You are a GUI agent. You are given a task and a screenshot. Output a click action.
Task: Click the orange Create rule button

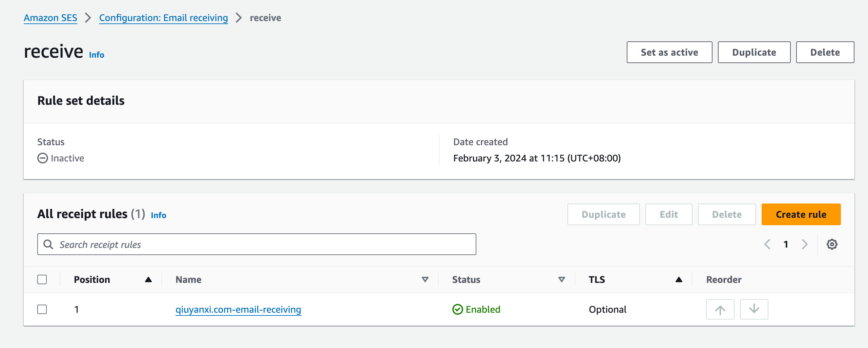pos(801,214)
